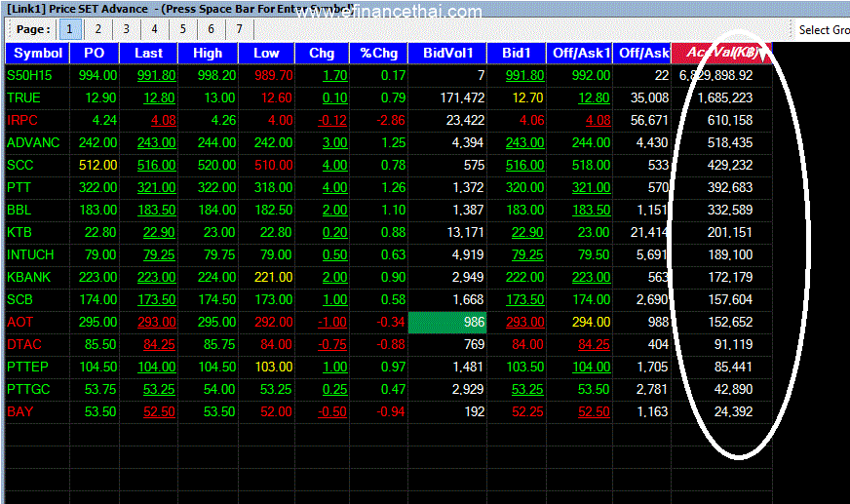The height and width of the screenshot is (504, 850).
Task: Click SCB bid price 173.50
Action: point(524,299)
